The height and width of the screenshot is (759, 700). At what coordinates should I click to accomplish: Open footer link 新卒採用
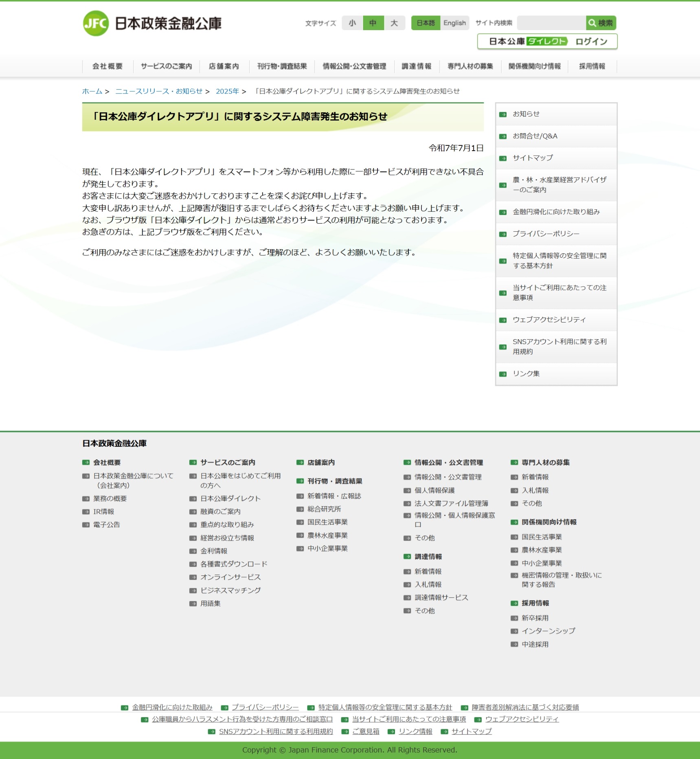pos(535,618)
